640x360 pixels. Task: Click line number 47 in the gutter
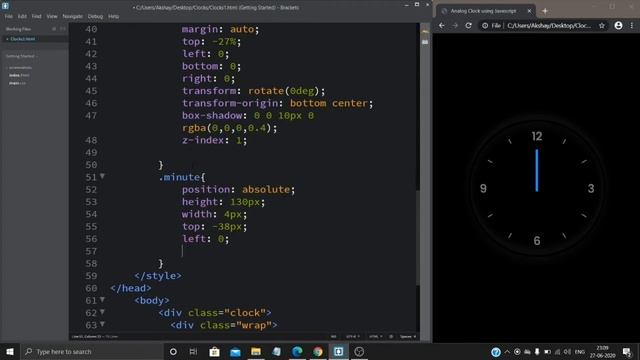click(x=91, y=116)
